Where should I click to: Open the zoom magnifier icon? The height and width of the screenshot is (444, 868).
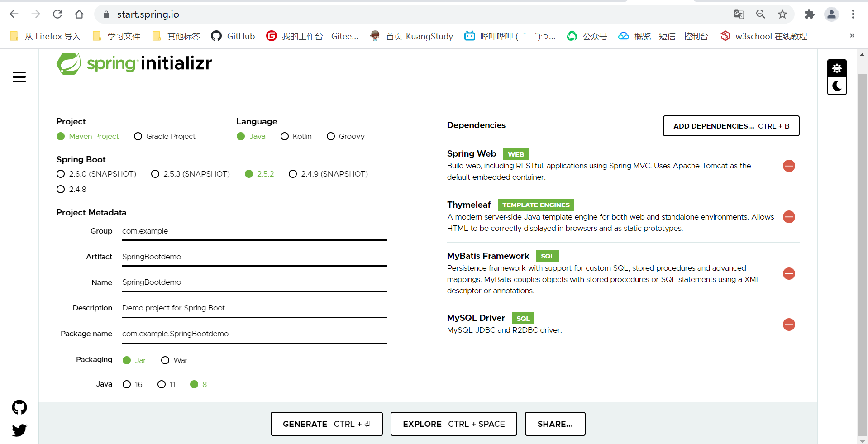[x=761, y=14]
